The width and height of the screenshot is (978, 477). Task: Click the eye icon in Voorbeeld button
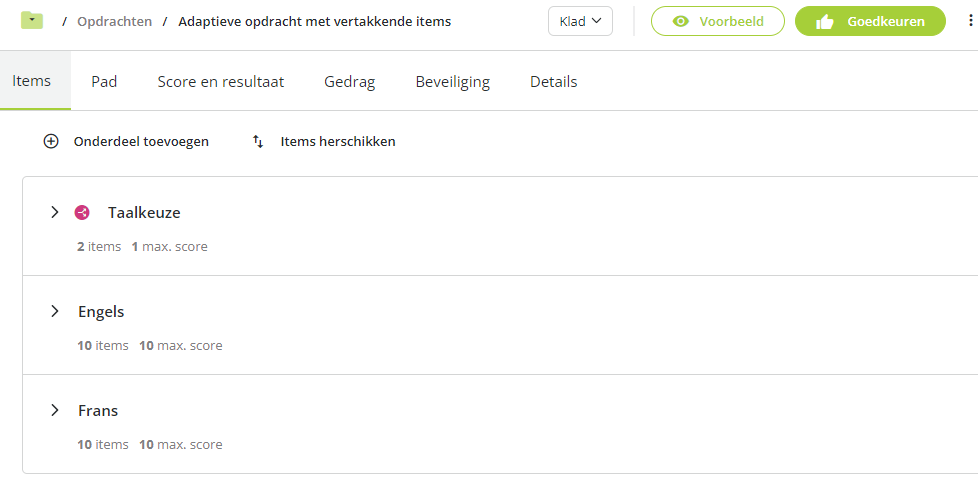[681, 22]
